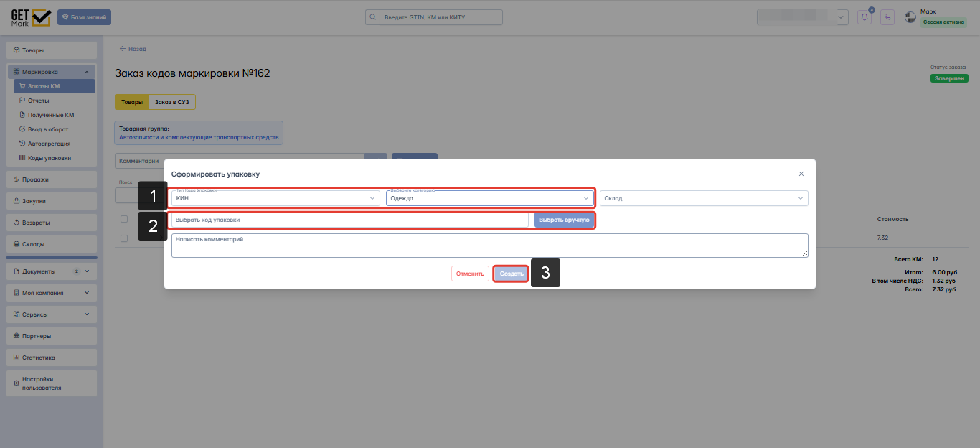Screen dimensions: 980x448
Task: Open Склады section in sidebar
Action: click(52, 244)
